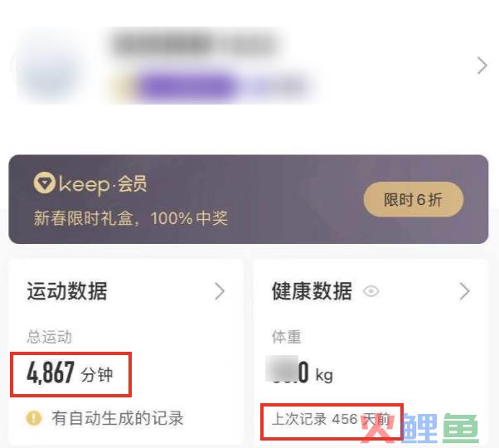Select the 4,867 分钟 total exercise value

point(70,373)
